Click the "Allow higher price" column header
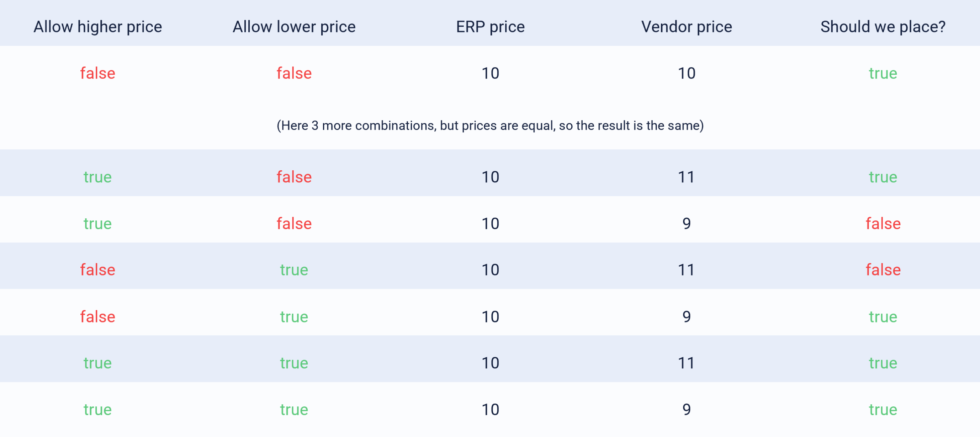 click(x=98, y=27)
